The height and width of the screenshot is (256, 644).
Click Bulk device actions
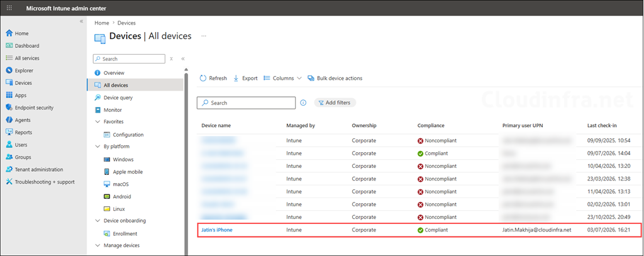coord(335,78)
